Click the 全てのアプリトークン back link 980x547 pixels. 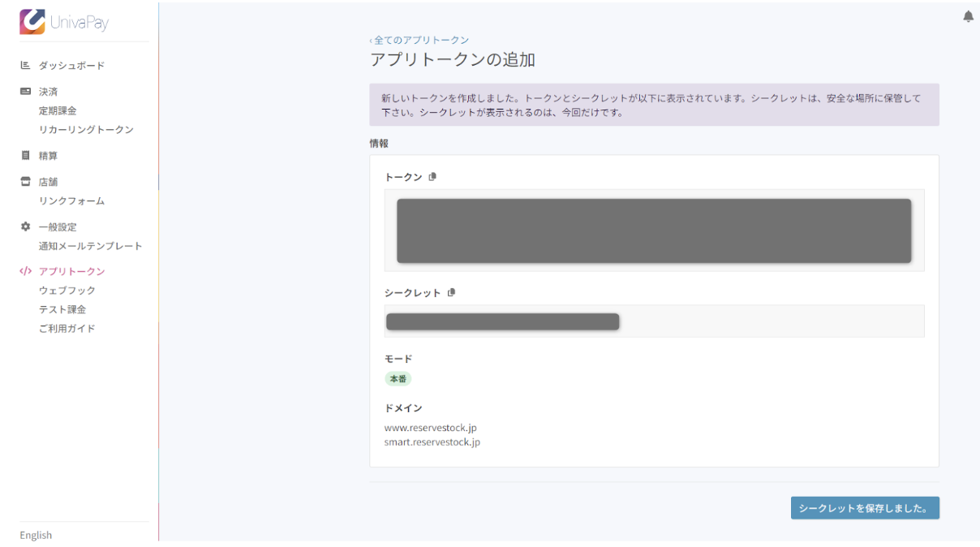[419, 40]
